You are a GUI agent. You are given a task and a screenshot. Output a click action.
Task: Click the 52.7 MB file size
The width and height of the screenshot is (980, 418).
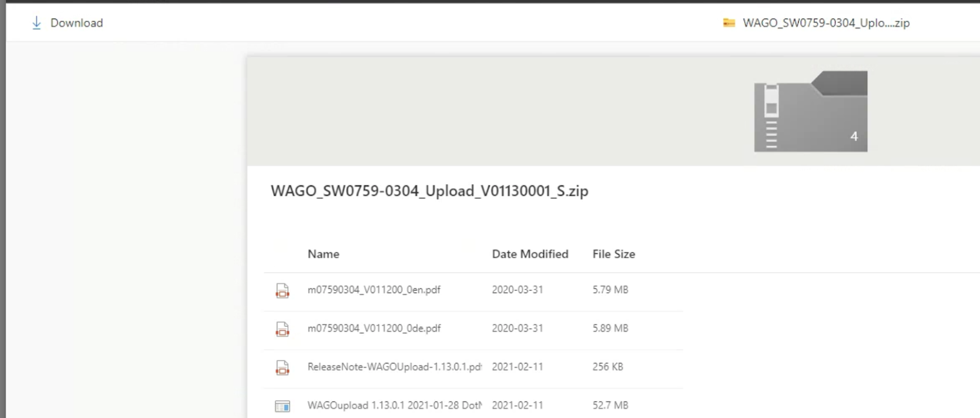(x=610, y=406)
